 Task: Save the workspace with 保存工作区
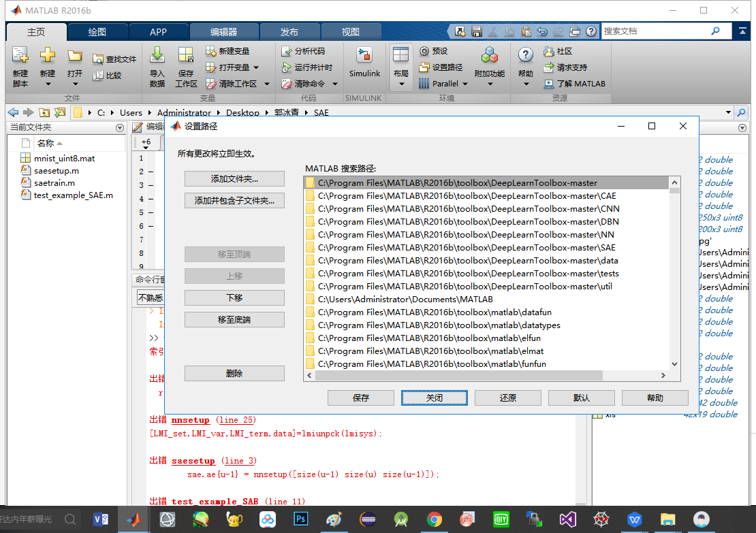(186, 66)
